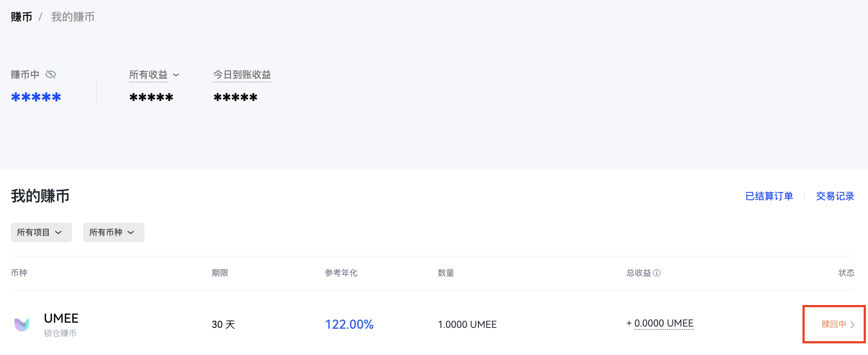Toggle balance visibility eye icon
The width and height of the screenshot is (868, 355).
pyautogui.click(x=51, y=75)
